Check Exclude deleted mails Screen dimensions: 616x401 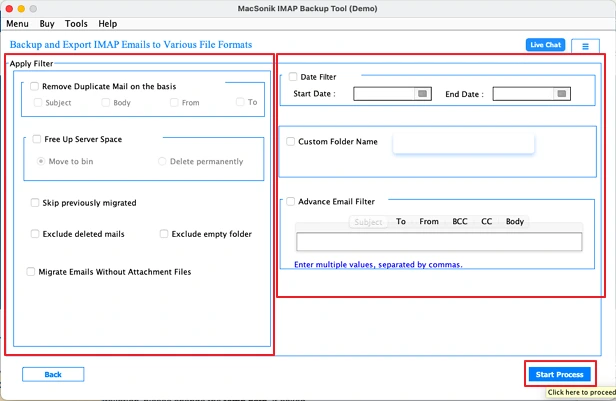click(35, 234)
